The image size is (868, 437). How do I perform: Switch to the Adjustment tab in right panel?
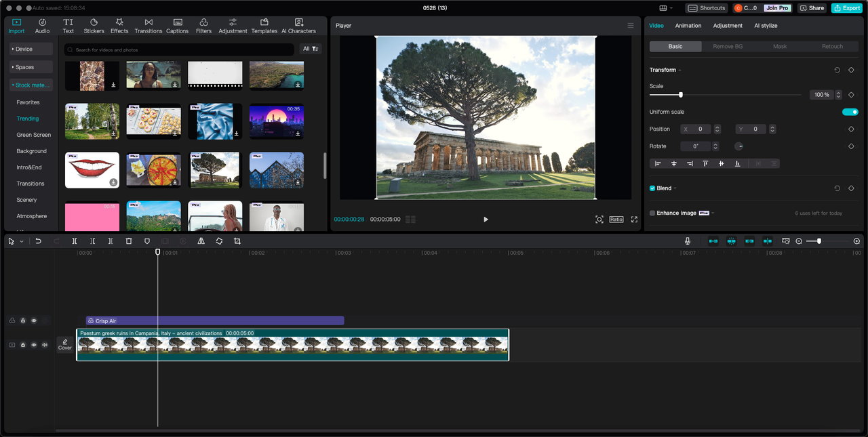coord(728,26)
